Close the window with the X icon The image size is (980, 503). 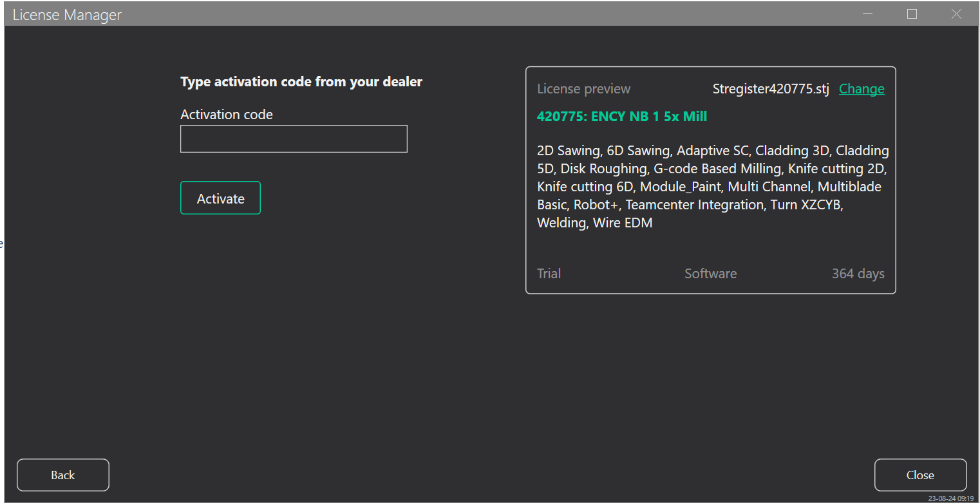[x=956, y=14]
